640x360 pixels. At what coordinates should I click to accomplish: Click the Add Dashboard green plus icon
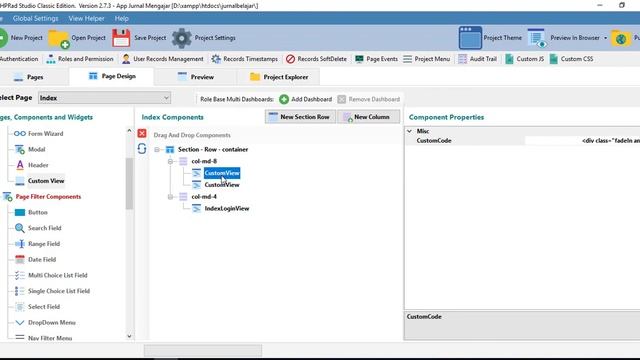pos(284,99)
